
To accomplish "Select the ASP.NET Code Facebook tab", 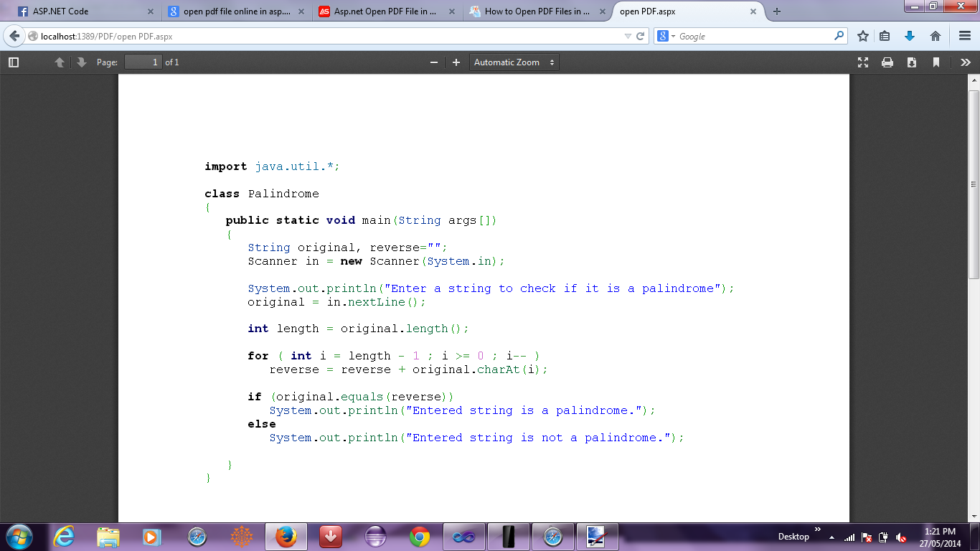I will click(79, 11).
